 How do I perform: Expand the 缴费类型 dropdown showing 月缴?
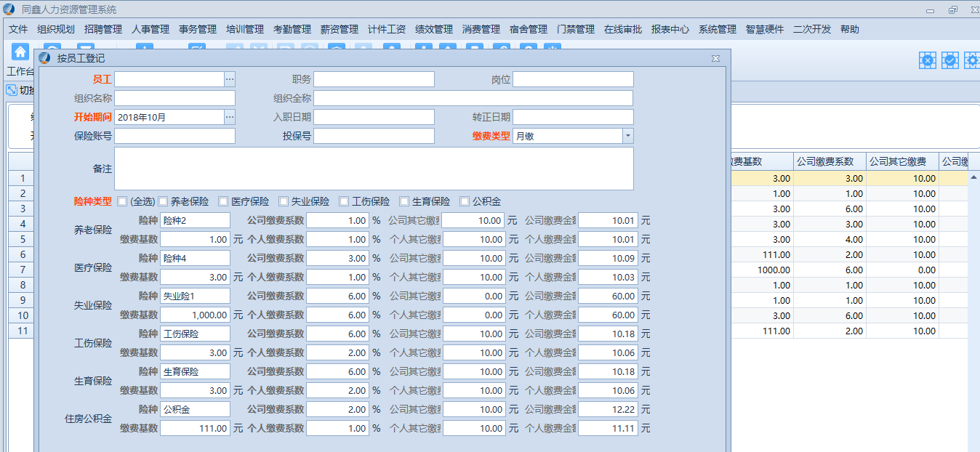627,136
